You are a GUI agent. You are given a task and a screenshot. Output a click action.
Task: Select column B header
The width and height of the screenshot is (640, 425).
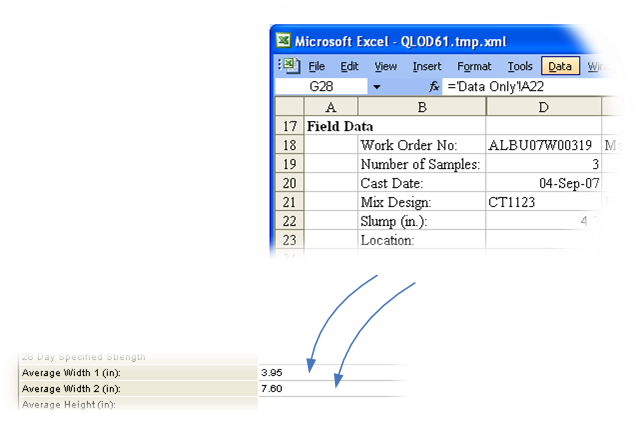421,107
